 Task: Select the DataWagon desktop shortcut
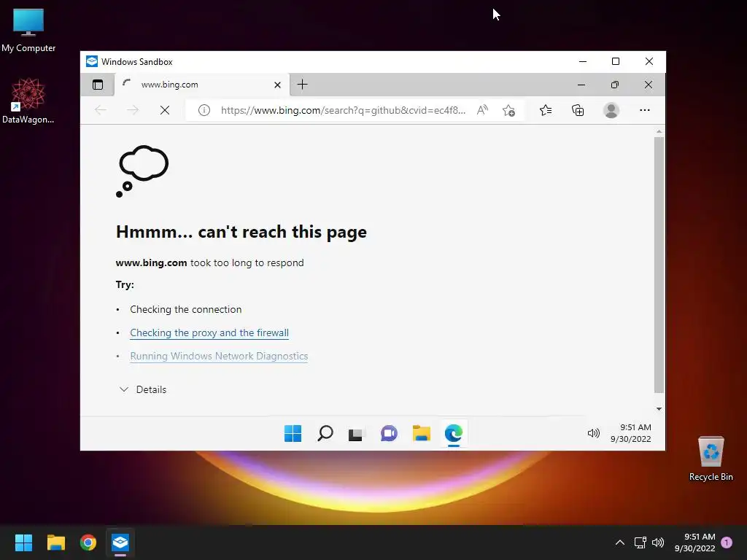28,101
